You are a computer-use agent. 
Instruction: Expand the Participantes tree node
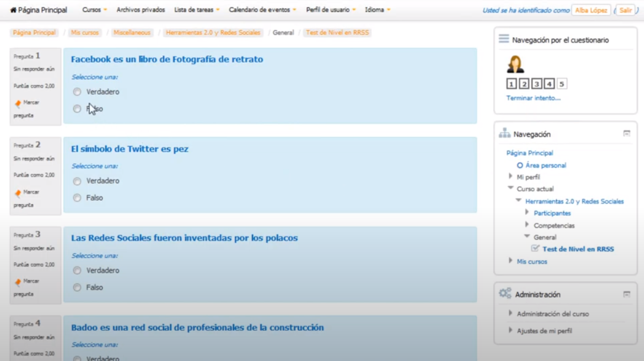527,212
